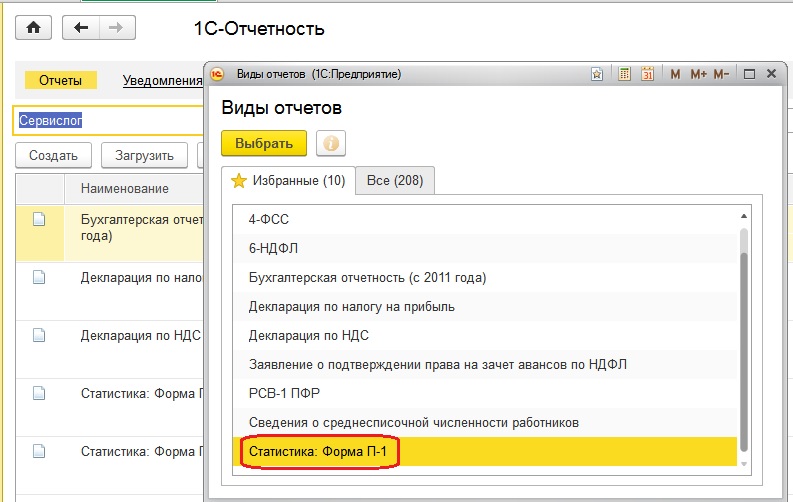Select Декларация по НДС row in background table
This screenshot has width=793, height=502.
tap(109, 349)
